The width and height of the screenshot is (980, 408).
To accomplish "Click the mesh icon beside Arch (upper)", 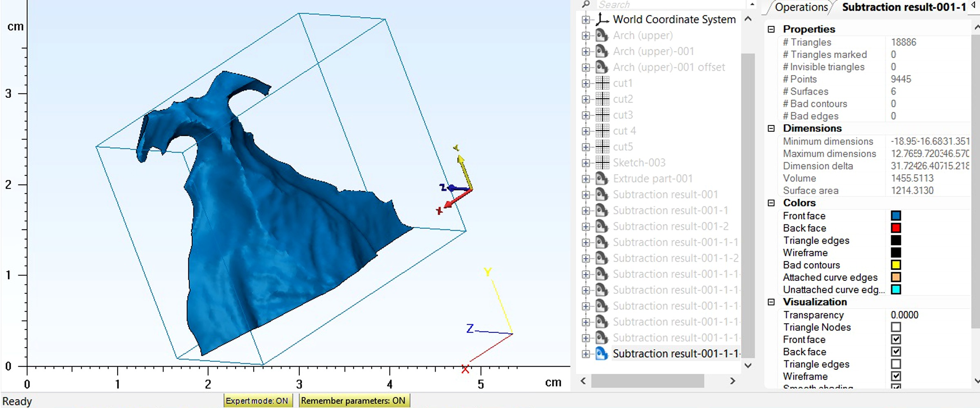I will [601, 35].
